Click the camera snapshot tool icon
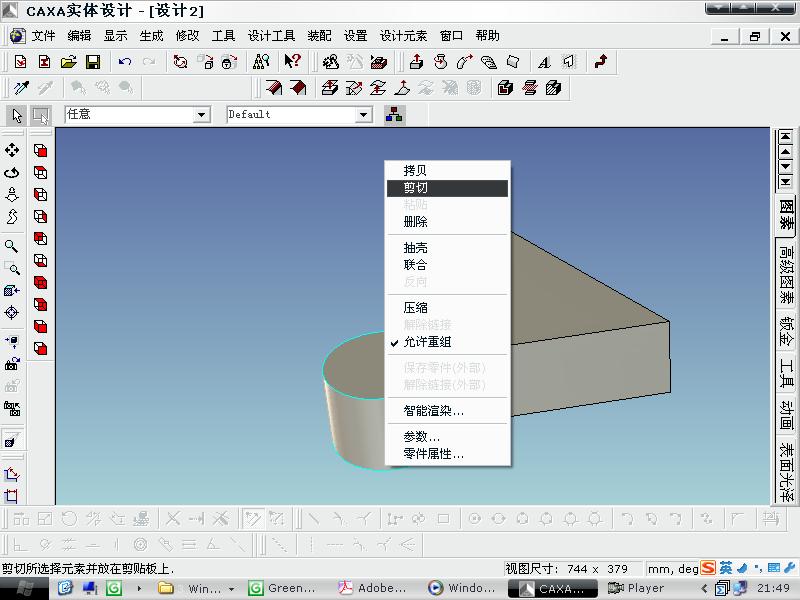Screen dimensions: 800x600 12,364
